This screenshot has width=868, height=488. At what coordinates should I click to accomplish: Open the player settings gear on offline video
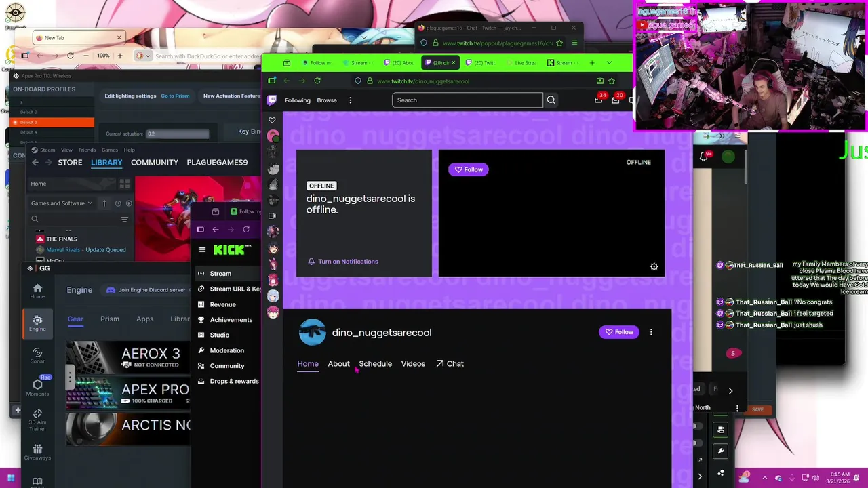point(654,266)
